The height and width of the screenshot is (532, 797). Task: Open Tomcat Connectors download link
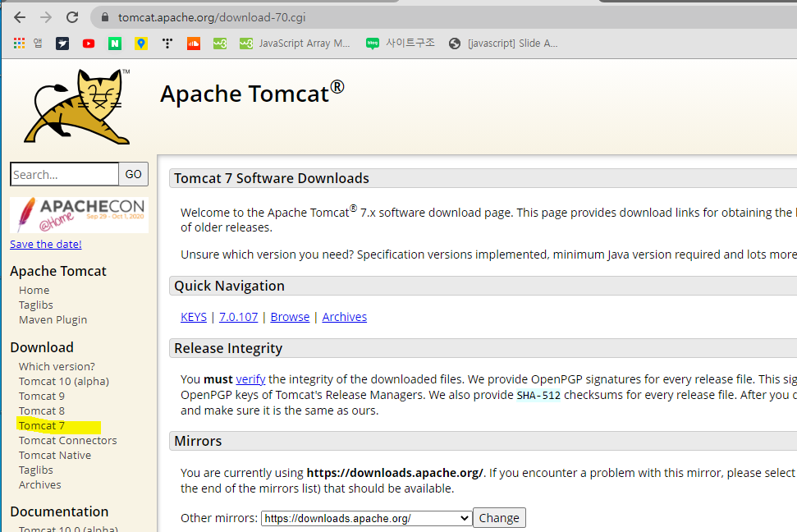67,440
